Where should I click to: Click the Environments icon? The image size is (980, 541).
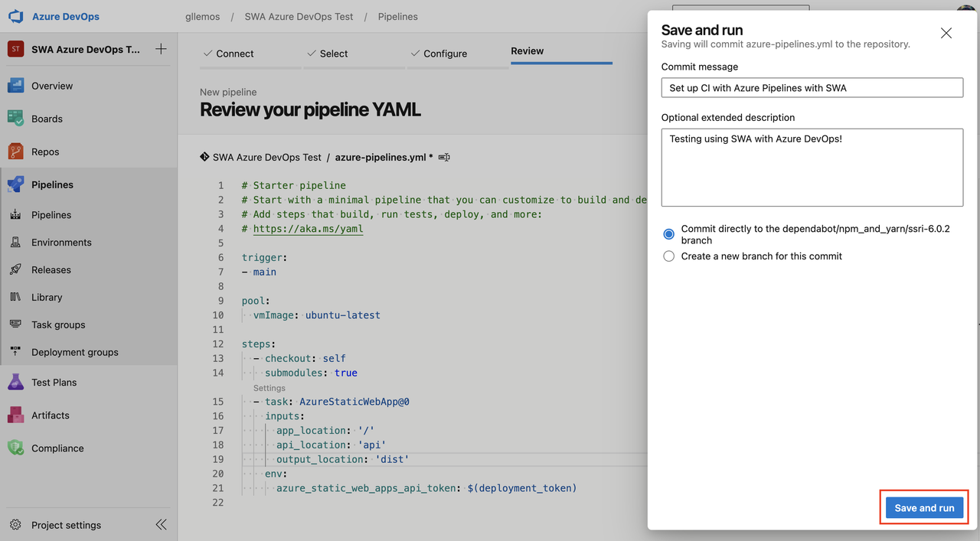(15, 243)
